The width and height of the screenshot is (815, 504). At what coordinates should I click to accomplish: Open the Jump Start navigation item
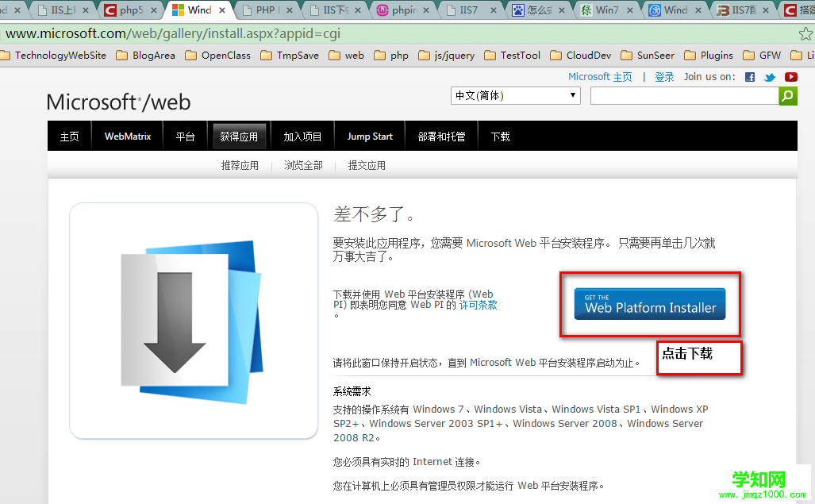pyautogui.click(x=370, y=137)
